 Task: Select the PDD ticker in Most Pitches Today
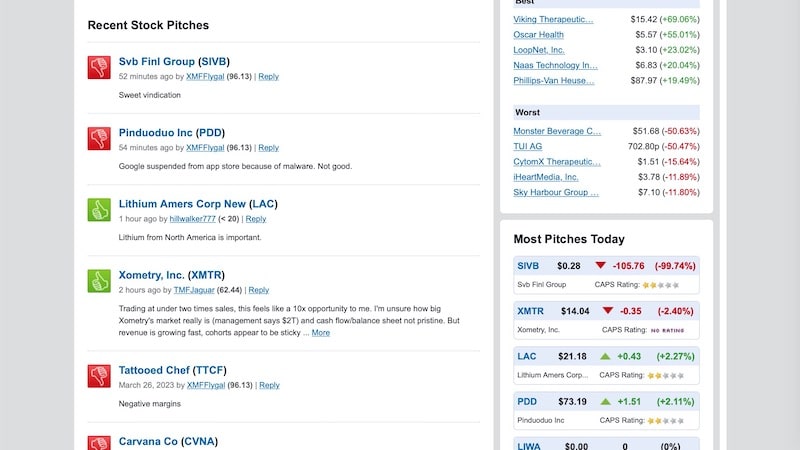pos(527,402)
